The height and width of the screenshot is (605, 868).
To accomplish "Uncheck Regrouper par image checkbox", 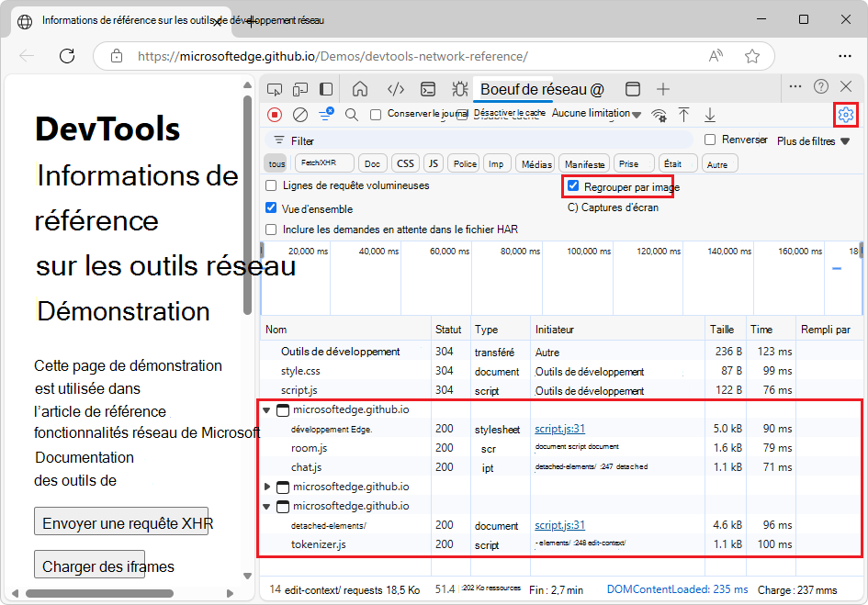I will 573,185.
